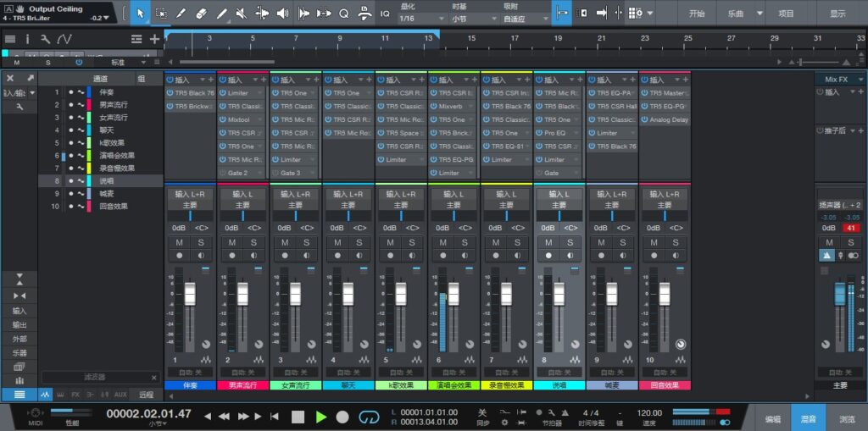Bypass the Mixtool insert on 男声流行
Screen dimensions: 868x431
coord(222,120)
